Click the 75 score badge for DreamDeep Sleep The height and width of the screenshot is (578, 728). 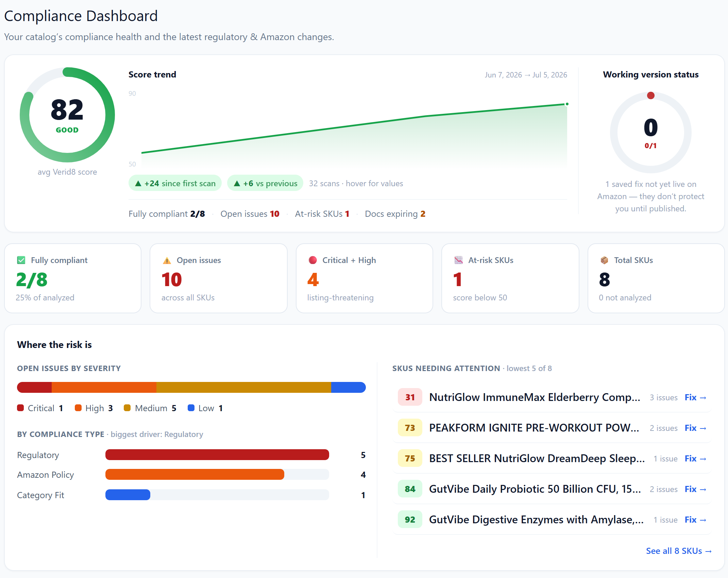(x=410, y=458)
